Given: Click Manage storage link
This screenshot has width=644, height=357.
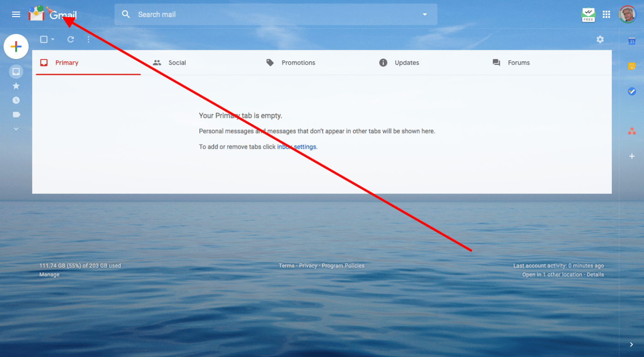Looking at the screenshot, I should click(x=49, y=275).
